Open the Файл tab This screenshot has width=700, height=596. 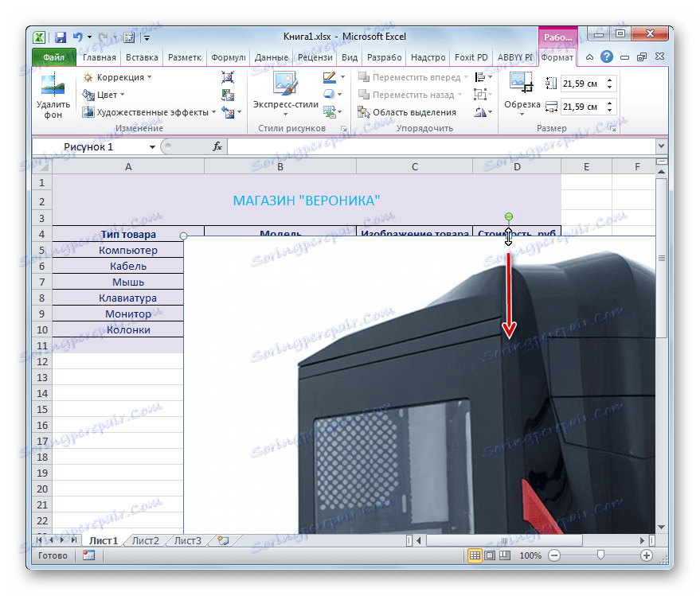pos(53,57)
